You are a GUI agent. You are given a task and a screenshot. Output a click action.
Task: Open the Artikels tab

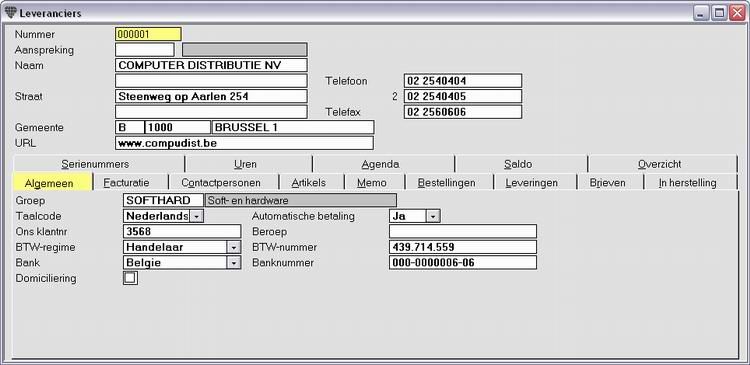312,182
